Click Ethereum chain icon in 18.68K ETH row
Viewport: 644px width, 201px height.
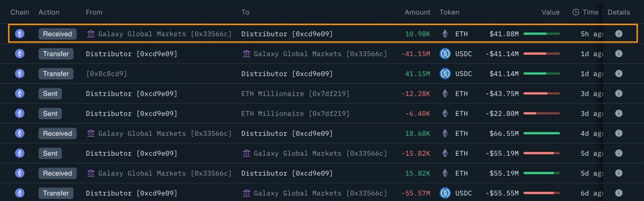click(x=20, y=133)
